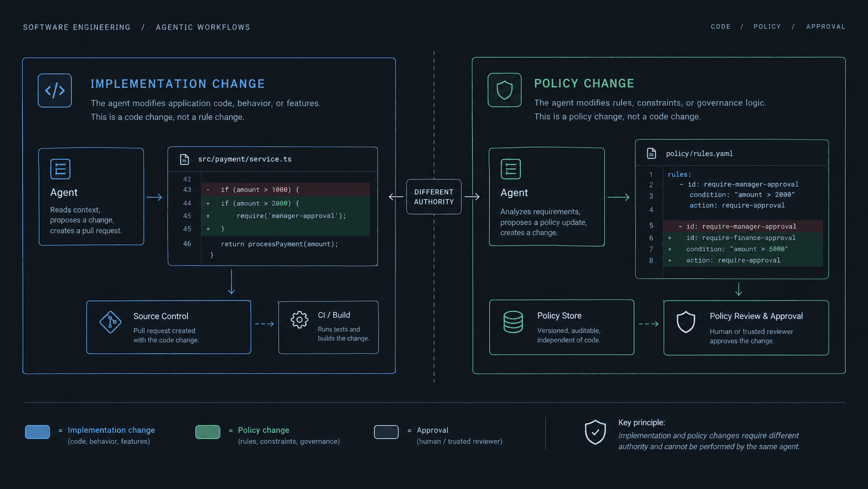Click the 'Agent' title in the implementation panel
Image resolution: width=868 pixels, height=489 pixels.
click(64, 192)
